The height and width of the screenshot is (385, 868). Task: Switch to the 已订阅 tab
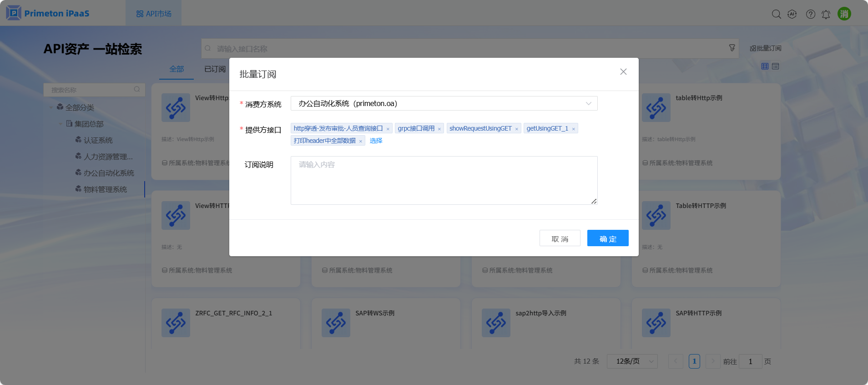pos(215,69)
